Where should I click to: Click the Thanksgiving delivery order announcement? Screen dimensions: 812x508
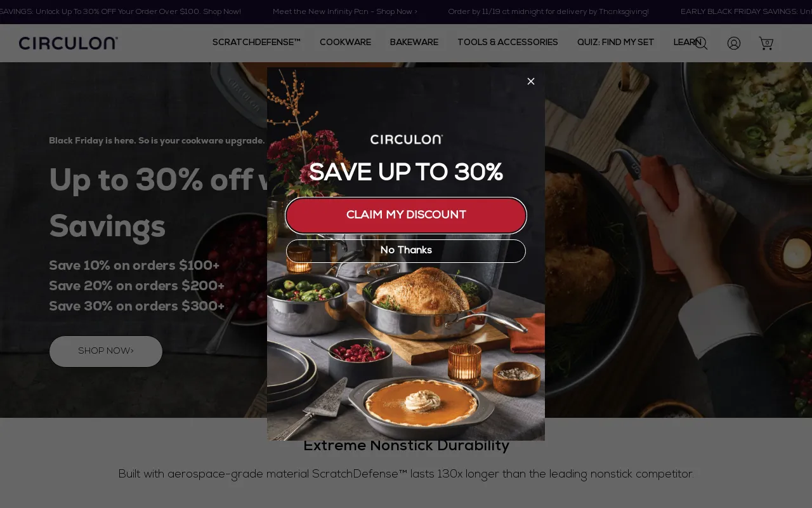pos(548,12)
